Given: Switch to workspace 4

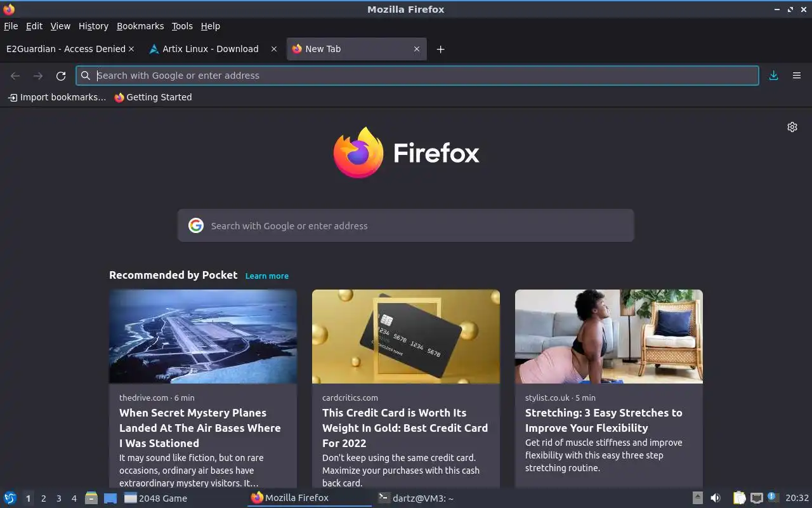Looking at the screenshot, I should click(x=74, y=498).
